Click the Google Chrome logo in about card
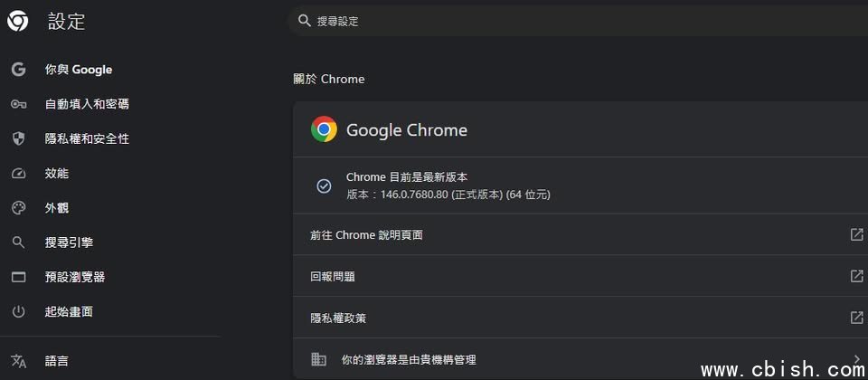 tap(324, 129)
